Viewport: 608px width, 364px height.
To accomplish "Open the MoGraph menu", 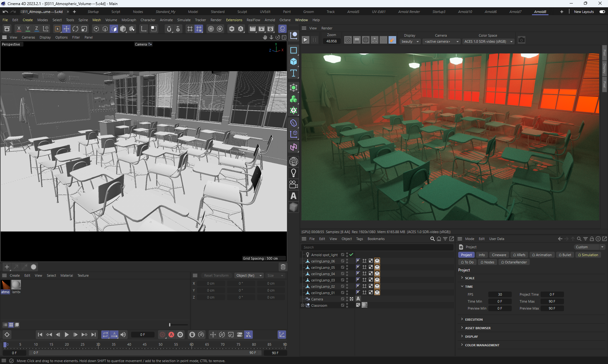I will [129, 20].
